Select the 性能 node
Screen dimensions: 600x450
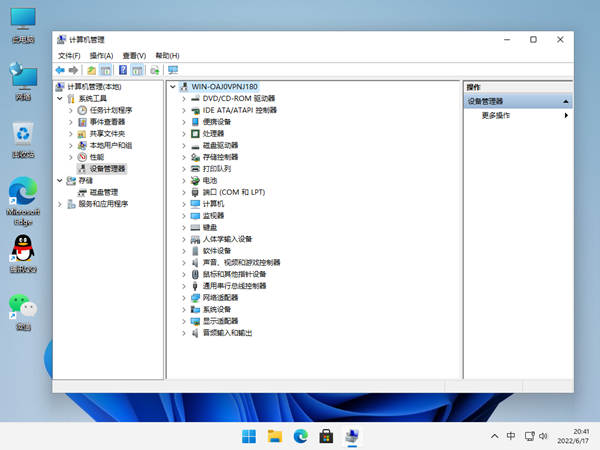coord(96,157)
